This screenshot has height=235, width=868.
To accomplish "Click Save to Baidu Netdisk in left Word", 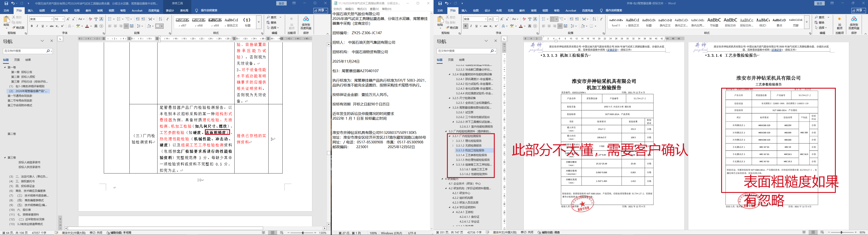I will click(306, 23).
